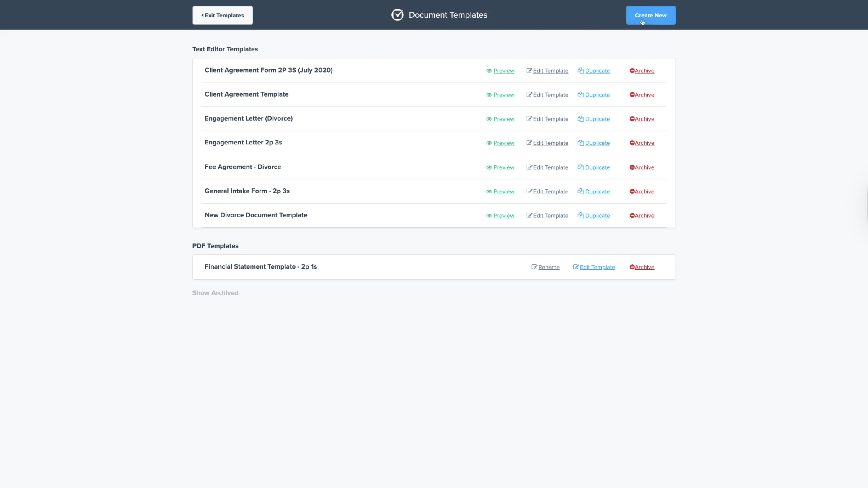Edit Template link for Engagement Letter (Divorce)
This screenshot has width=868, height=488.
pos(551,119)
